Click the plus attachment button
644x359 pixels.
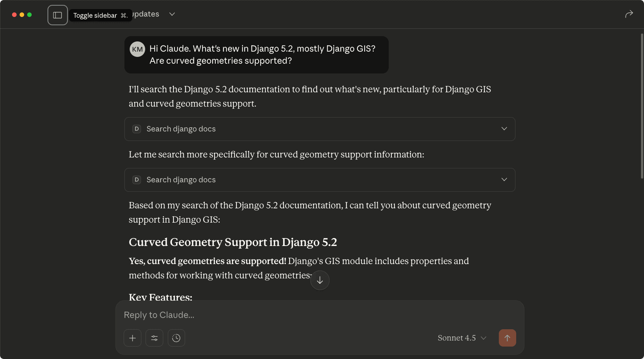[132, 338]
